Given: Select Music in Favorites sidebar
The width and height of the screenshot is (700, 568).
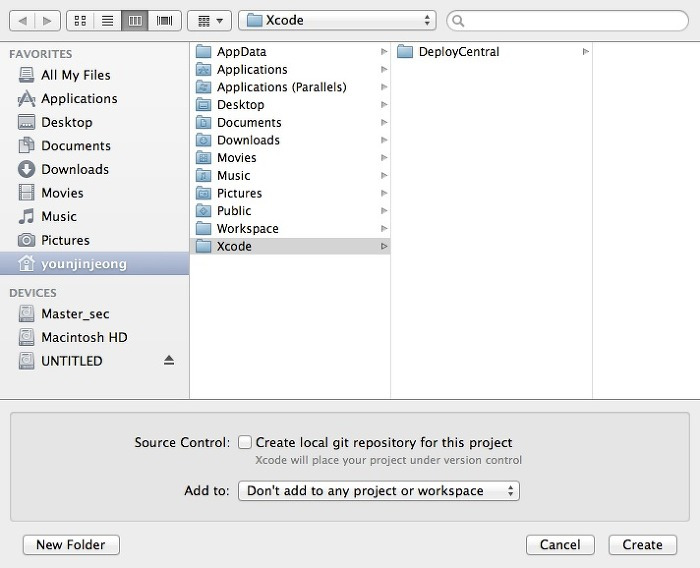Looking at the screenshot, I should tap(95, 217).
